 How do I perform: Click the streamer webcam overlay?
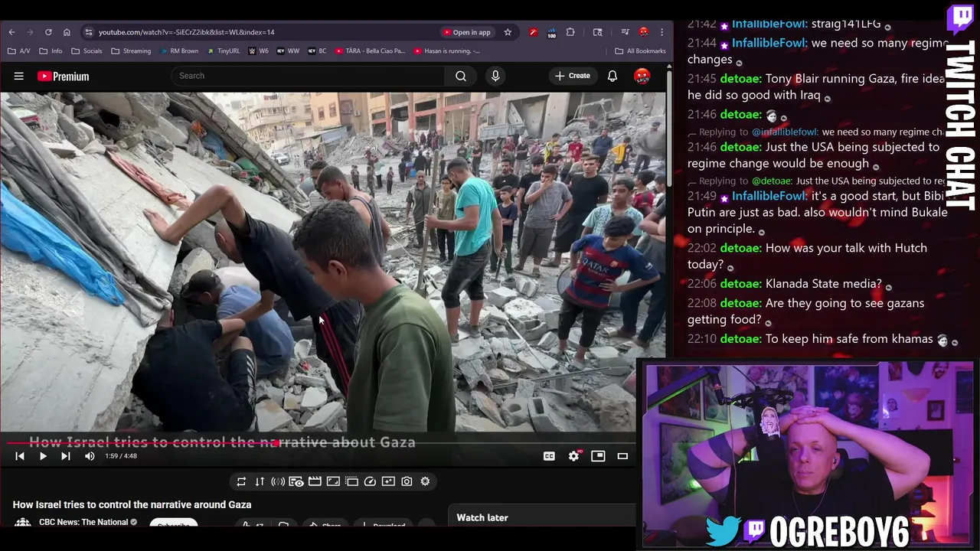tap(807, 455)
